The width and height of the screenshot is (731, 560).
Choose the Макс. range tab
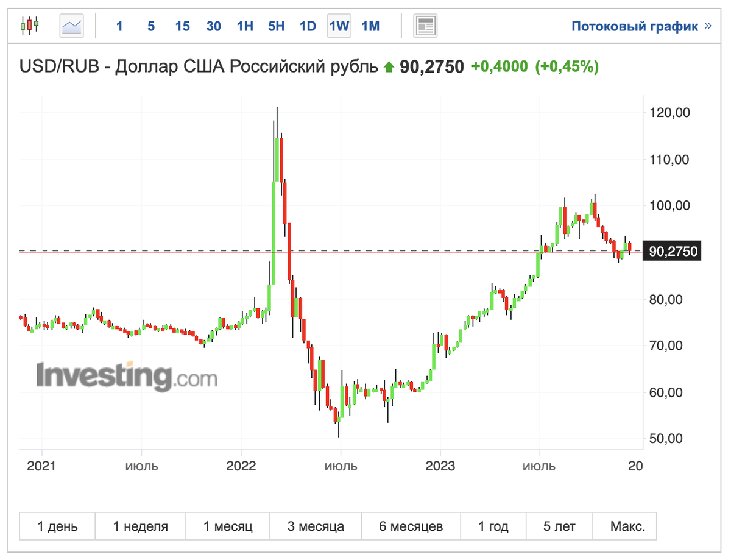point(624,526)
